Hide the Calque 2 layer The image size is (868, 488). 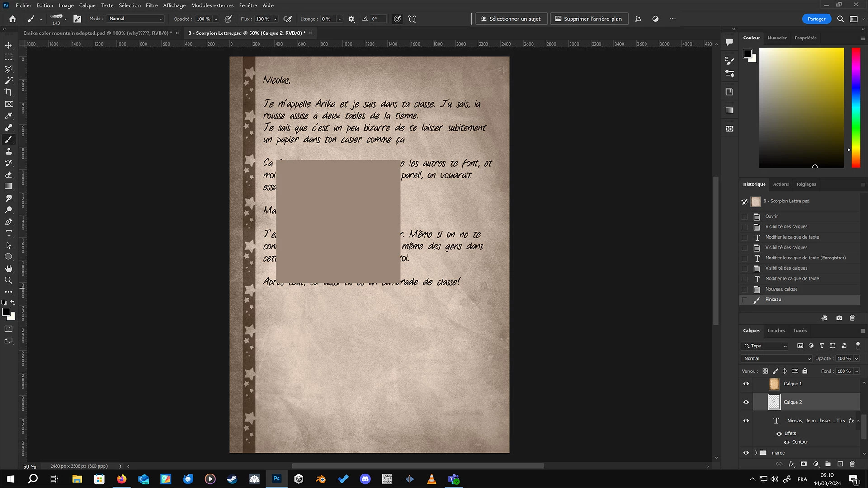click(746, 402)
